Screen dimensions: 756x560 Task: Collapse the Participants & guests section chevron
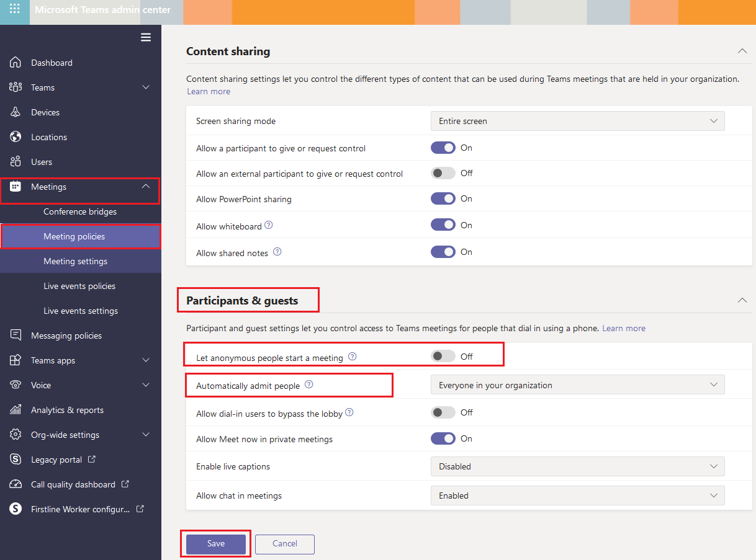(742, 300)
